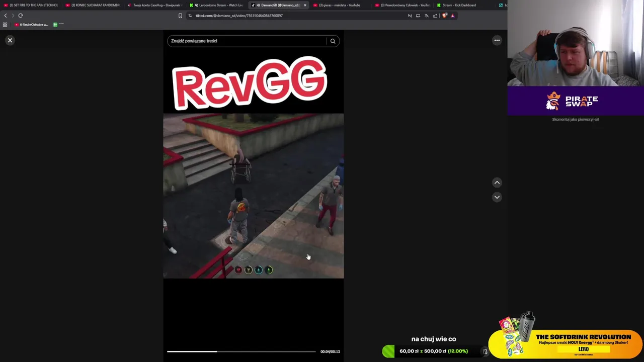This screenshot has height=362, width=644.
Task: Go forward in browser history
Action: 13,16
